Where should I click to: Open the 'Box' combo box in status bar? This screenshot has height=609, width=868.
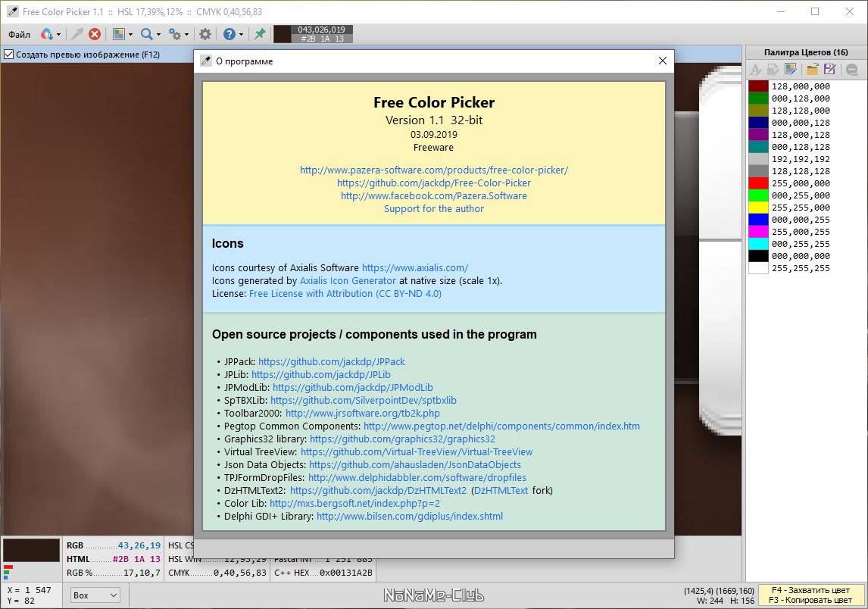95,595
